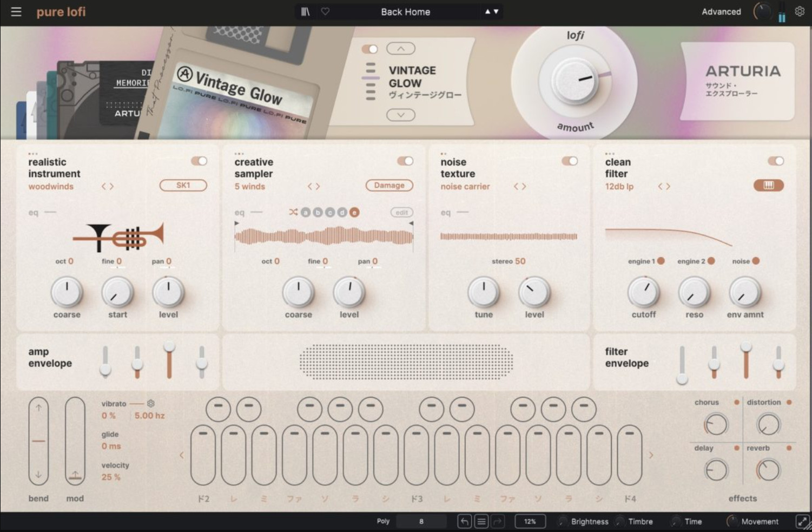812x532 pixels.
Task: Select sample slot c
Action: click(x=330, y=213)
